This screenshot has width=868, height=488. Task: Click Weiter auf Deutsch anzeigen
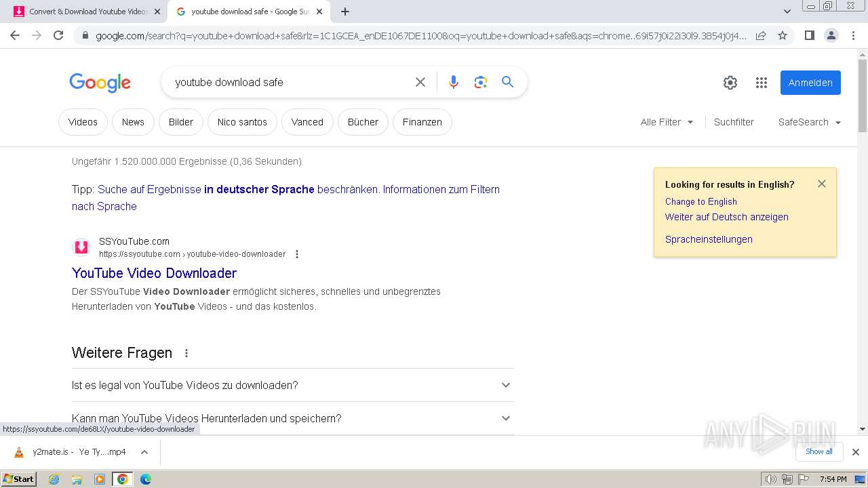[726, 218]
